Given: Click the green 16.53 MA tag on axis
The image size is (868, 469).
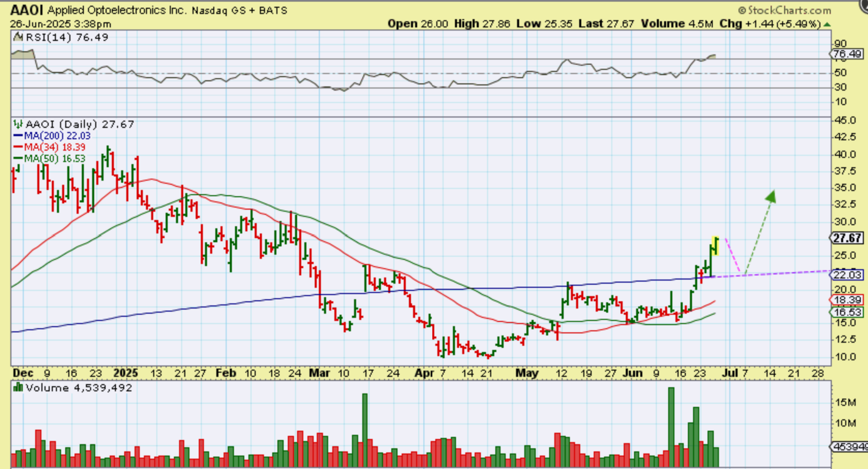Looking at the screenshot, I should 847,312.
